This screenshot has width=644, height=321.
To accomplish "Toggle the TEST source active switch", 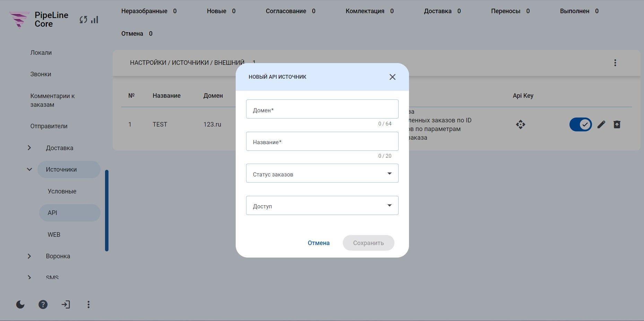I will click(581, 124).
